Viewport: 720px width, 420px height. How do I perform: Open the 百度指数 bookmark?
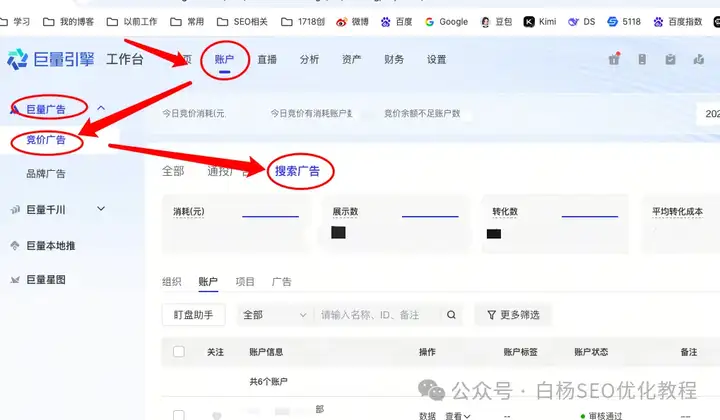point(677,22)
